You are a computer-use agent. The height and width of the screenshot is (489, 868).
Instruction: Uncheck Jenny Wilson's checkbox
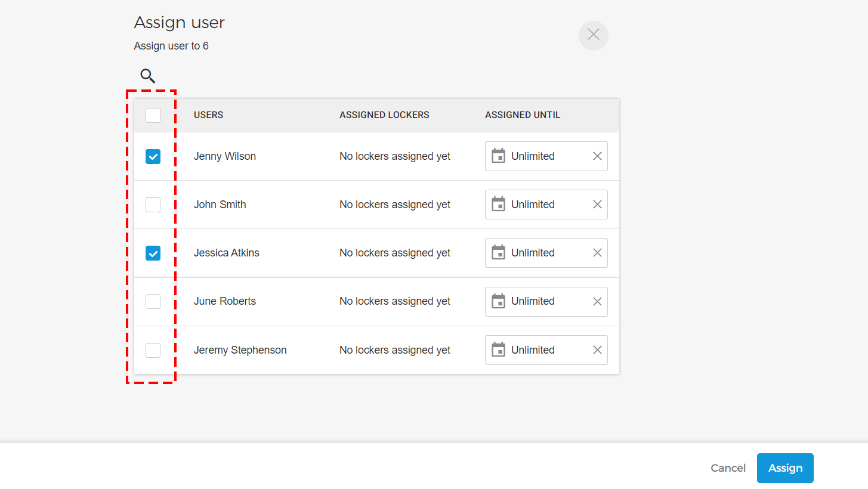click(x=153, y=156)
